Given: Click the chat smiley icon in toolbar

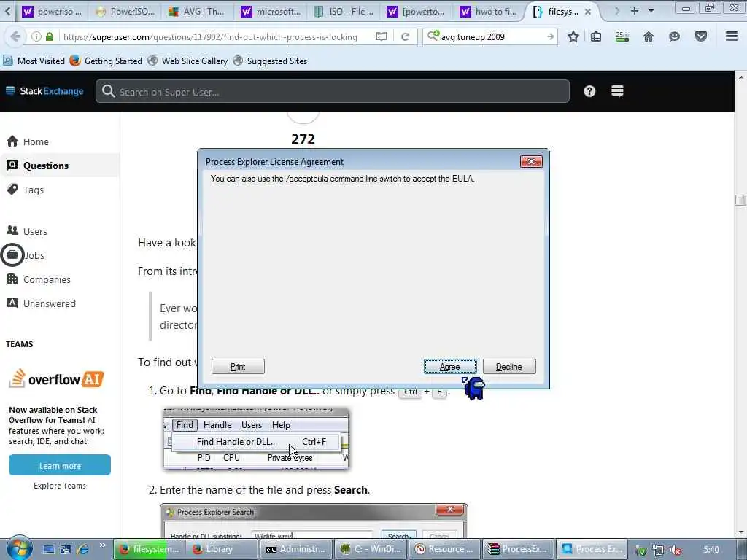Looking at the screenshot, I should 674,36.
